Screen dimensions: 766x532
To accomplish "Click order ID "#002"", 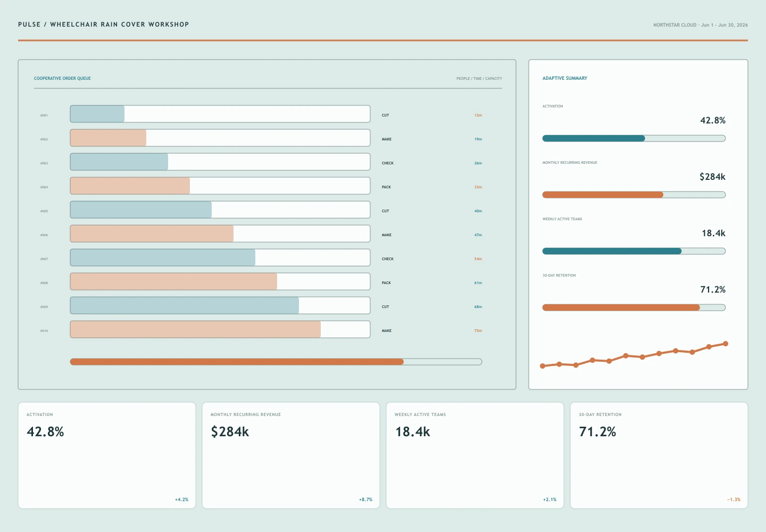I will click(x=44, y=139).
